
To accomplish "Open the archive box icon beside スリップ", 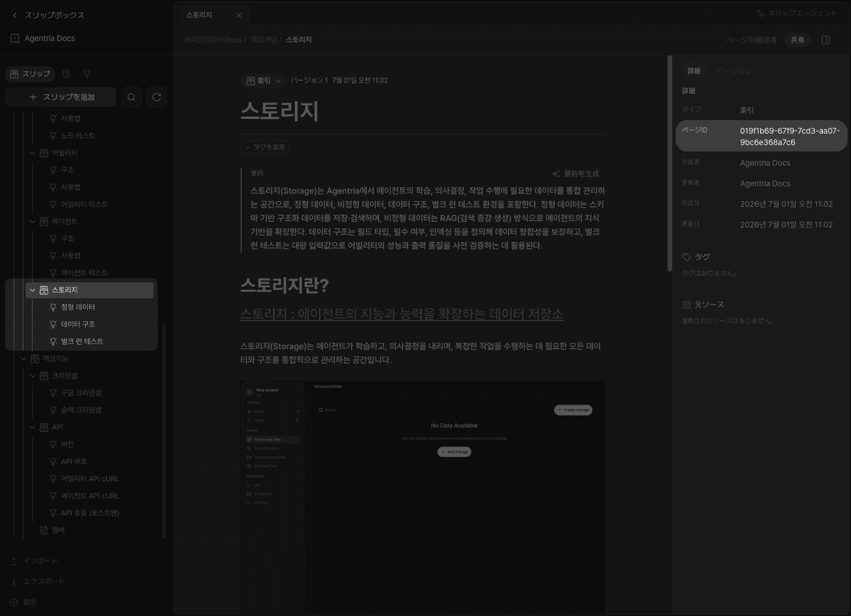I will click(66, 74).
